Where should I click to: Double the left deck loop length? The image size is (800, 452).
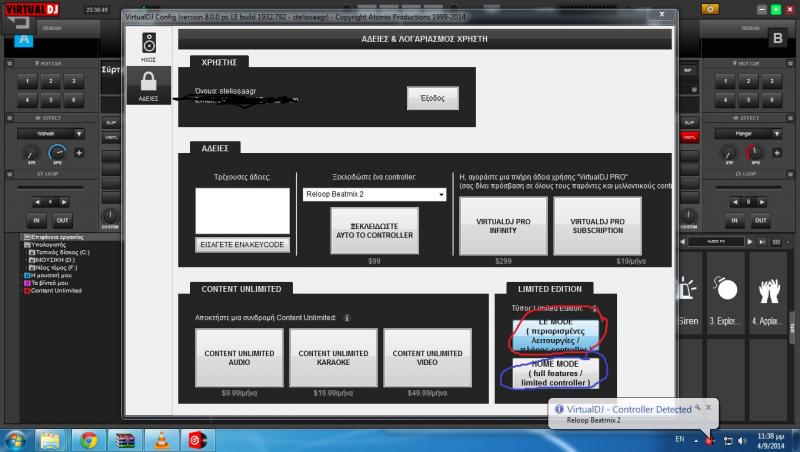pyautogui.click(x=64, y=202)
